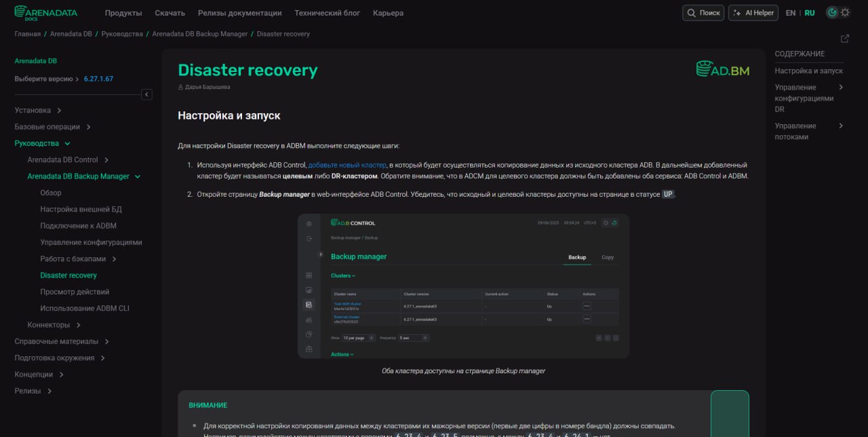868x437 pixels.
Task: Select Настройка внешней БД in sidebar
Action: (x=81, y=210)
